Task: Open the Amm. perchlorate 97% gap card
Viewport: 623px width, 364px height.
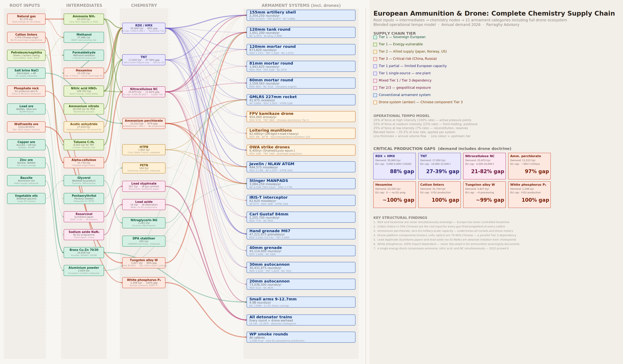Action: pyautogui.click(x=530, y=166)
